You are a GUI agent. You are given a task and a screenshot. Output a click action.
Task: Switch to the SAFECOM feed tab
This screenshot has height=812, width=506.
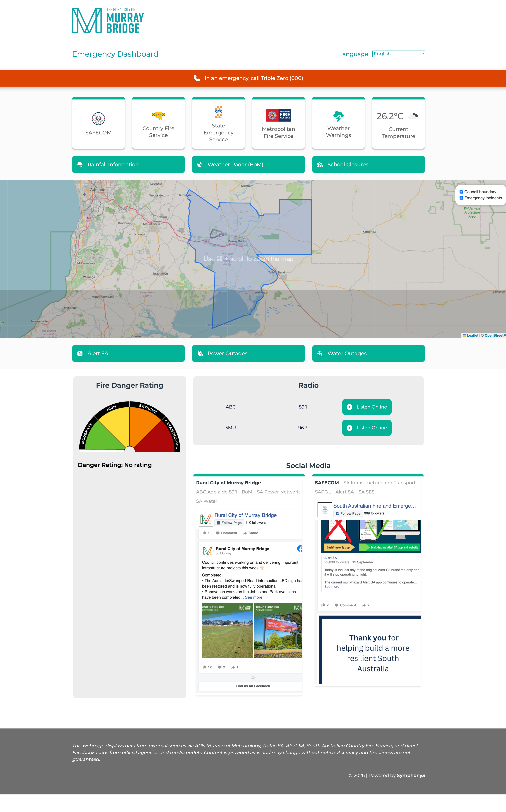point(327,482)
